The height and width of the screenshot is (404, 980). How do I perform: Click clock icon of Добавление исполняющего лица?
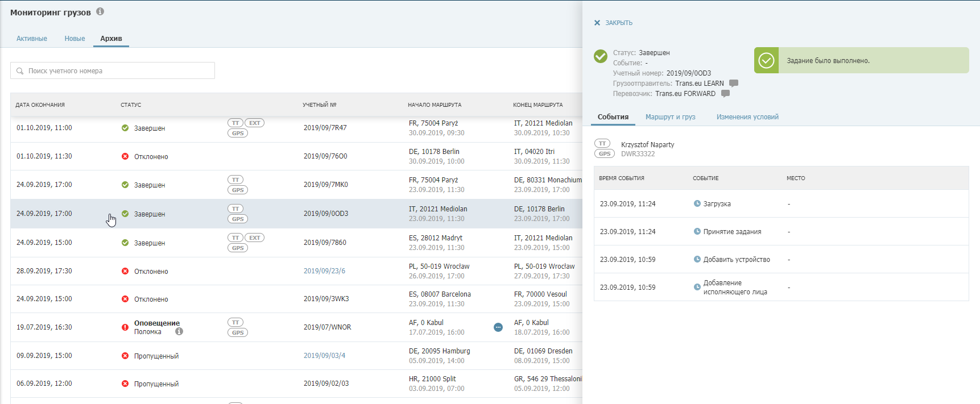coord(697,287)
